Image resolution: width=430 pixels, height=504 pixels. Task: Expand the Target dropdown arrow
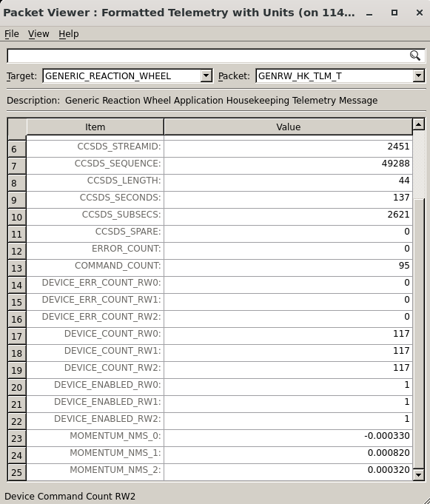point(206,75)
